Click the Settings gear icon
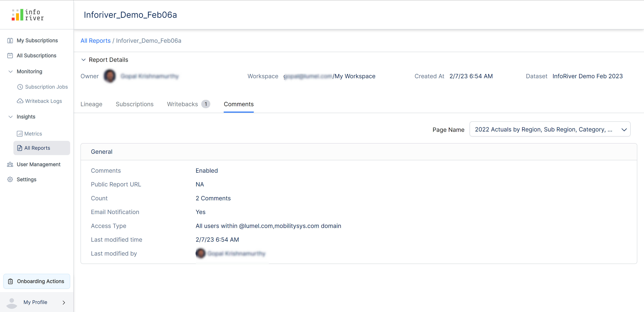The height and width of the screenshot is (312, 644). pos(10,180)
